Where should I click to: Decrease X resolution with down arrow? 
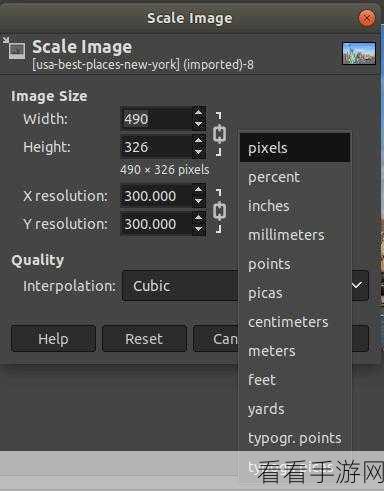(198, 201)
